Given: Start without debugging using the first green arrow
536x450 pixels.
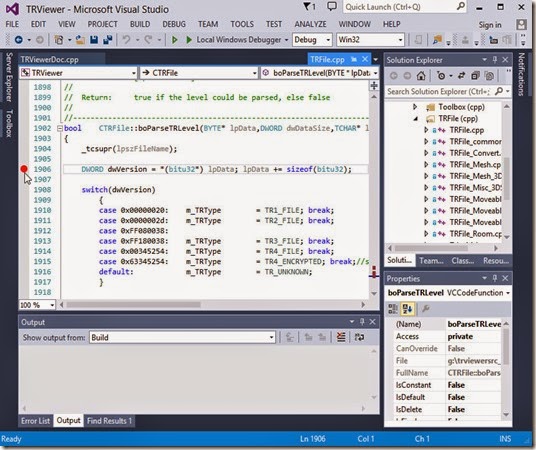Looking at the screenshot, I should pos(175,40).
